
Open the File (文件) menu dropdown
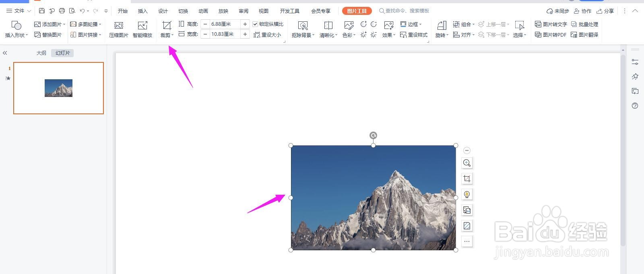click(19, 11)
